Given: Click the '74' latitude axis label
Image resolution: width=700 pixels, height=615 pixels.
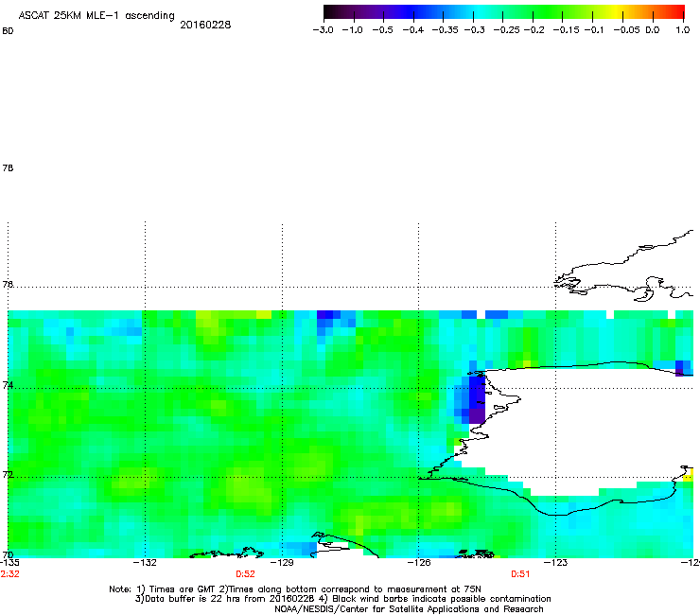Looking at the screenshot, I should [x=8, y=385].
